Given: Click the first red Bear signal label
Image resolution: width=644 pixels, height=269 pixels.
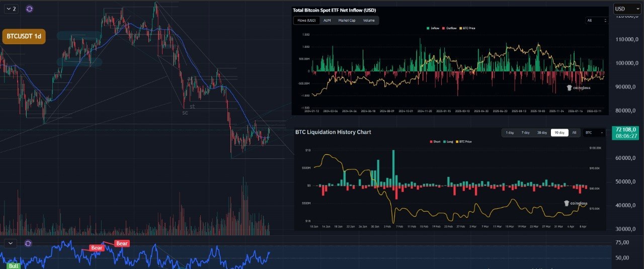Looking at the screenshot, I should (97, 248).
